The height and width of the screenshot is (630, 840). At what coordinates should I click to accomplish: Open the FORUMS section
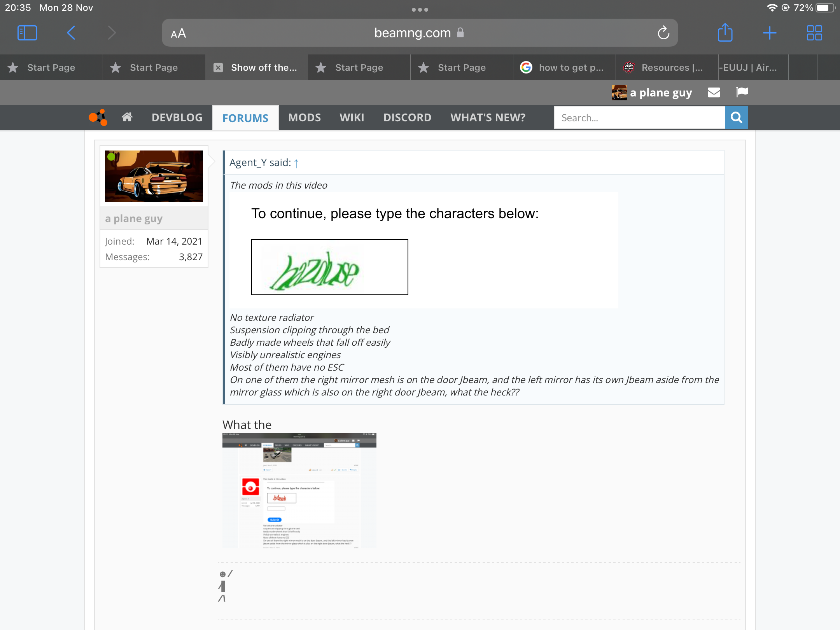pyautogui.click(x=245, y=118)
